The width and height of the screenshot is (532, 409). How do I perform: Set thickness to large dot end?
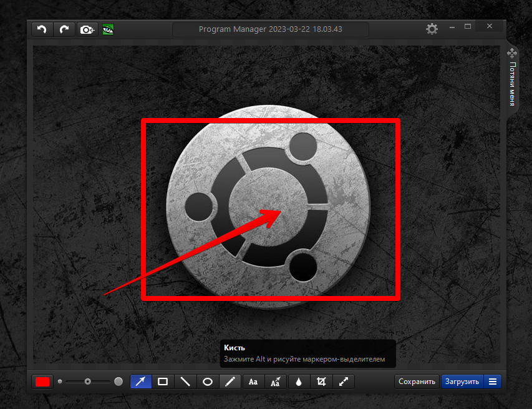[x=118, y=382]
